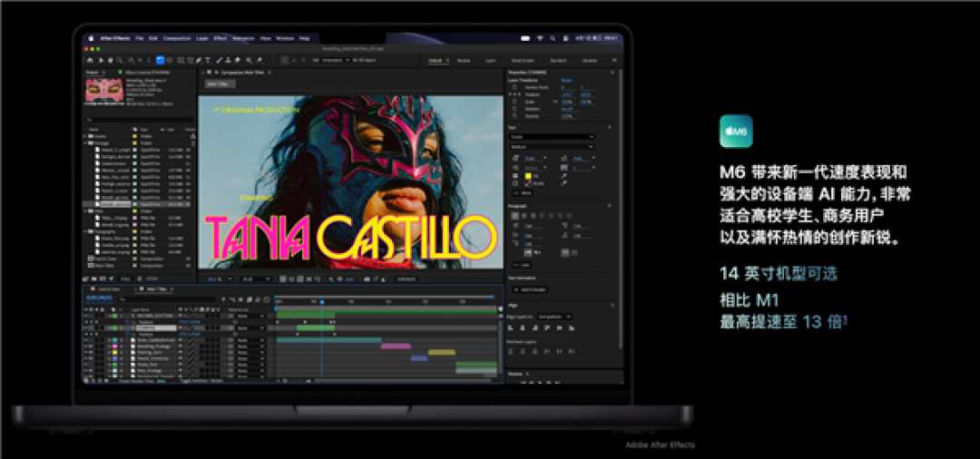Toggle the first paragraph alignment button
This screenshot has height=459, width=980.
(515, 216)
